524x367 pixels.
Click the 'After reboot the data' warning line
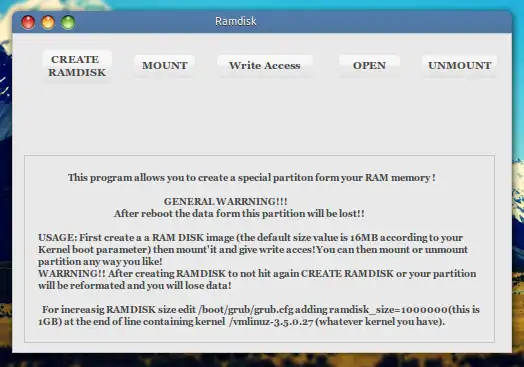[x=239, y=213]
